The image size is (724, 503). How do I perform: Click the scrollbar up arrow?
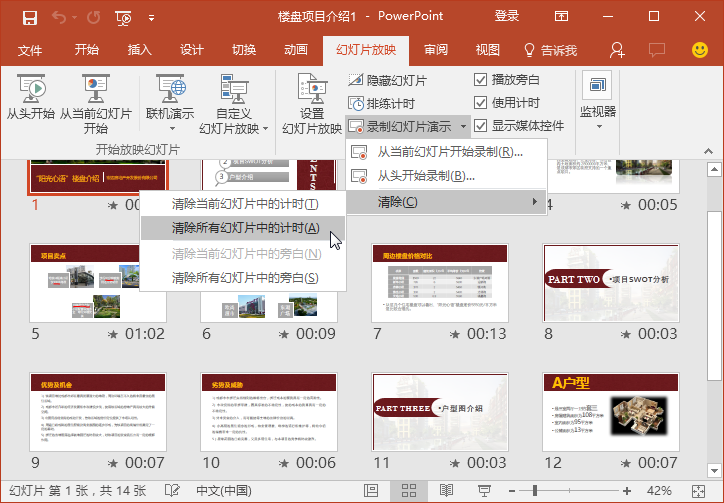pyautogui.click(x=714, y=170)
